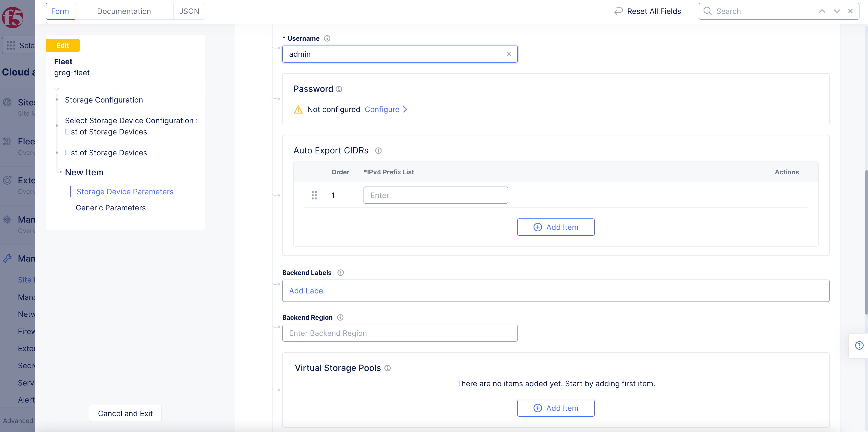Click the shield icon in the sidebar

(8, 180)
